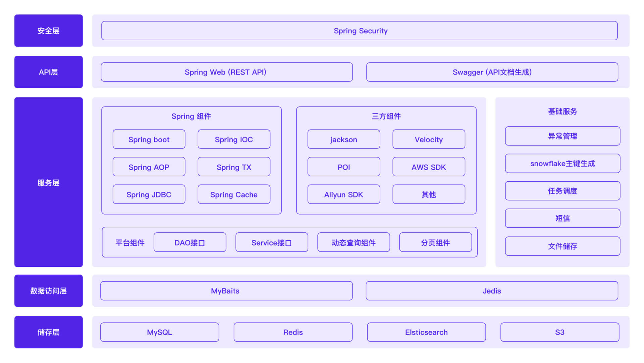The image size is (644, 363).
Task: Select the MyBaits box
Action: tap(226, 291)
